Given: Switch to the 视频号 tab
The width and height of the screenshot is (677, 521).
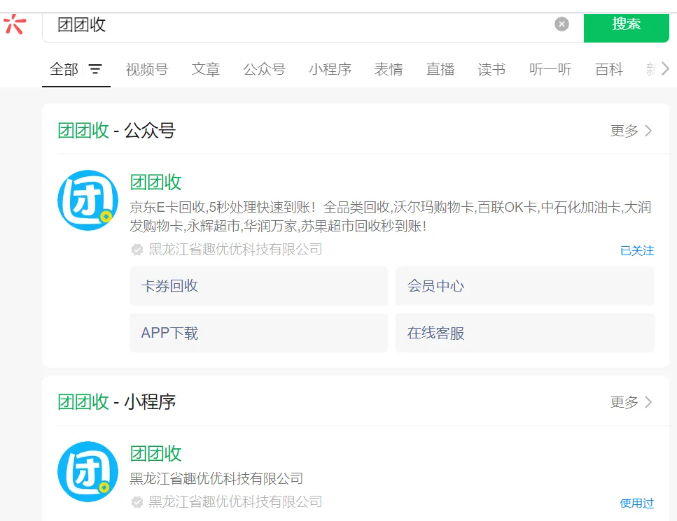Looking at the screenshot, I should tap(147, 69).
